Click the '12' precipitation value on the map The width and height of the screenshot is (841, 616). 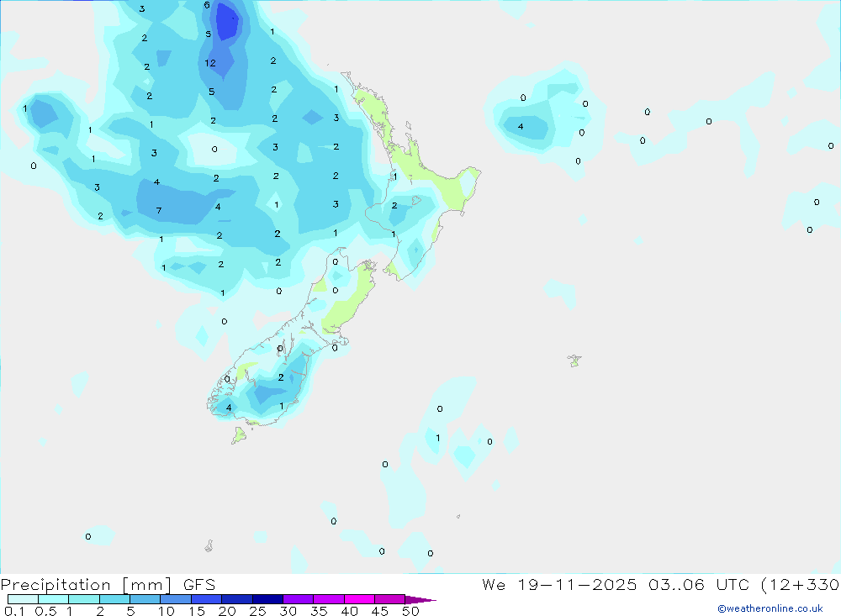coord(210,63)
